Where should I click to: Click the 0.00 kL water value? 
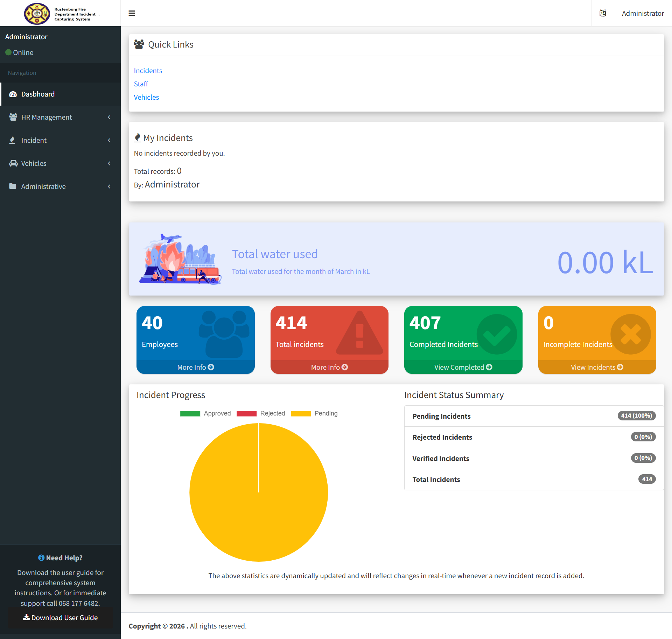click(605, 263)
